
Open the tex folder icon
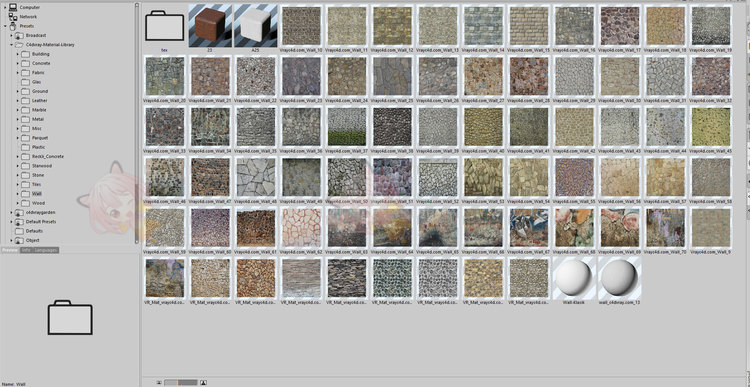tap(165, 26)
